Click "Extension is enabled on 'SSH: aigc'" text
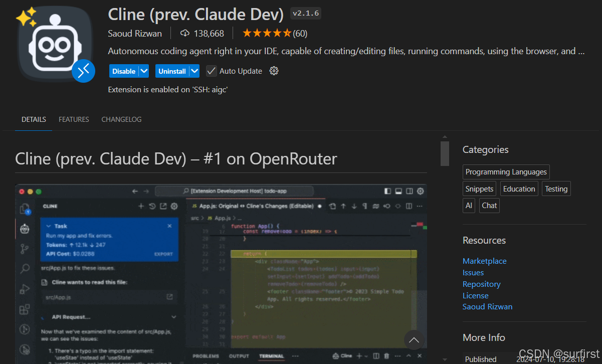This screenshot has height=364, width=602. pos(168,89)
